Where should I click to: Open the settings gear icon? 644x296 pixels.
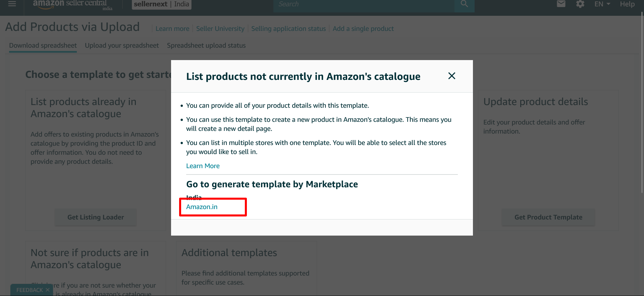580,4
